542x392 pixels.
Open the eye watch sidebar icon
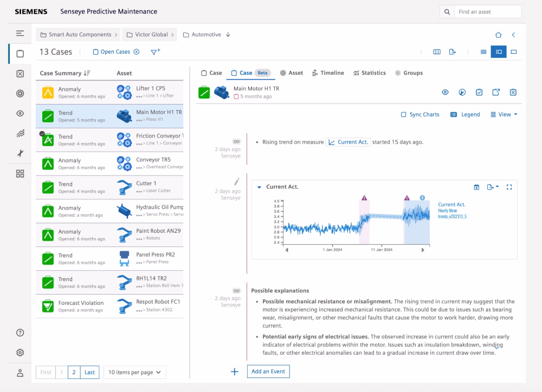point(20,113)
